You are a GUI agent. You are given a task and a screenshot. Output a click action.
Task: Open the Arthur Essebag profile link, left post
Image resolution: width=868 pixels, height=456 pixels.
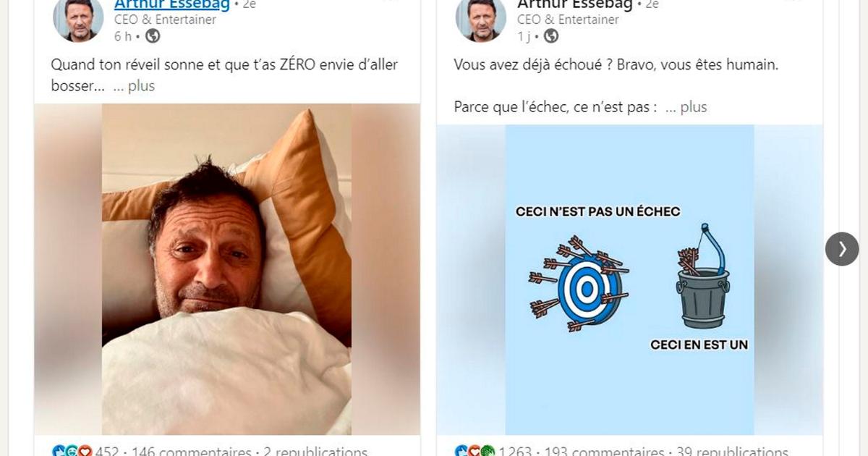[x=172, y=5]
